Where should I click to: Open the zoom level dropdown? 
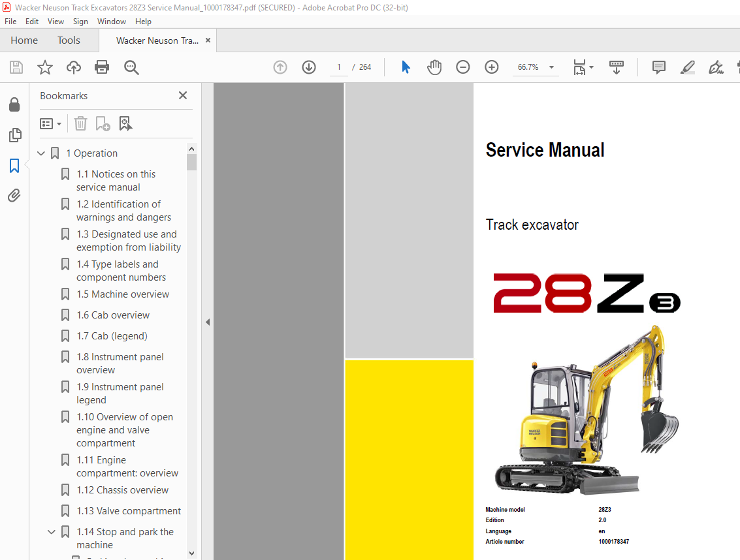[551, 67]
